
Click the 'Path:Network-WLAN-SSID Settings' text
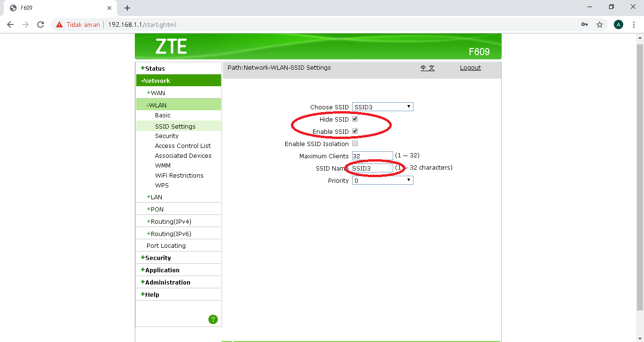click(x=279, y=68)
